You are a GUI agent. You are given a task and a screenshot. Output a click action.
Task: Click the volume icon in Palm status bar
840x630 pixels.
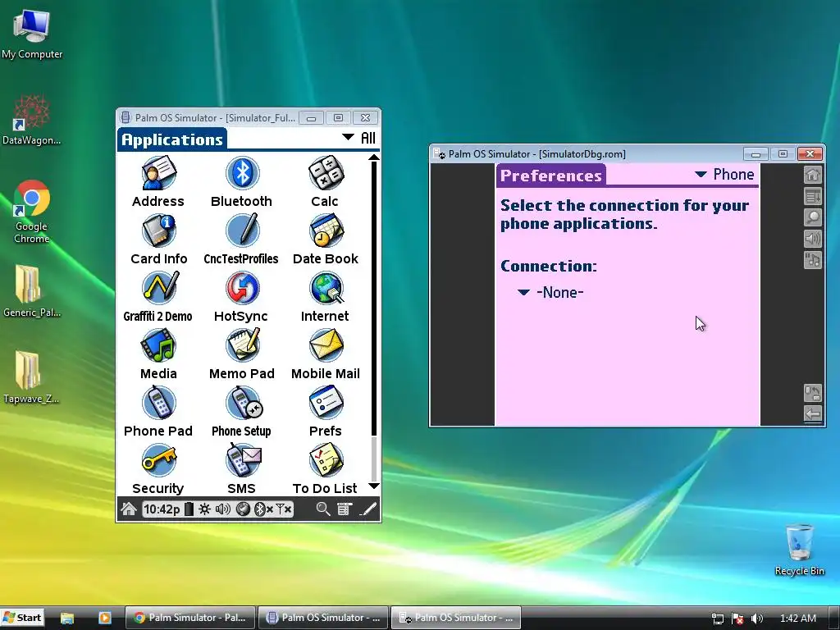(x=223, y=509)
